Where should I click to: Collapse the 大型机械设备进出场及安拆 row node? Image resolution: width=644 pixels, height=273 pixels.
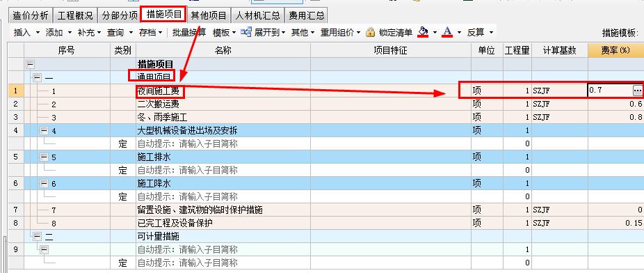pyautogui.click(x=45, y=131)
